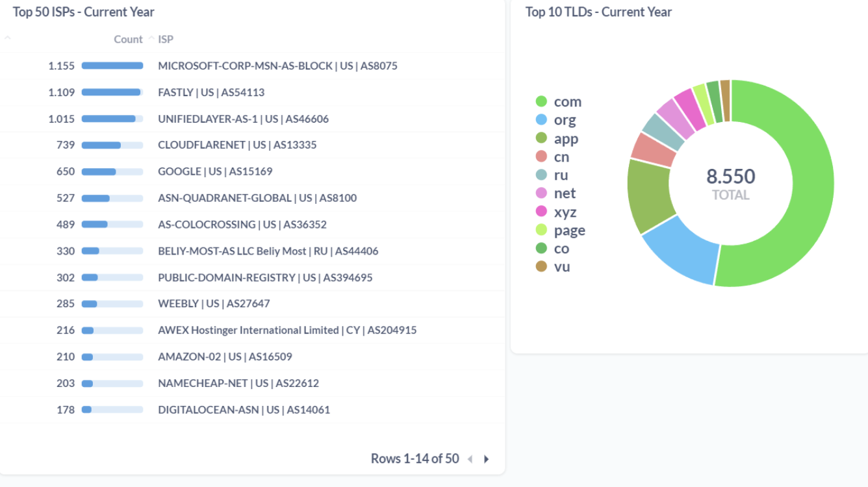
Task: Toggle com series in TLD legend
Action: (559, 101)
